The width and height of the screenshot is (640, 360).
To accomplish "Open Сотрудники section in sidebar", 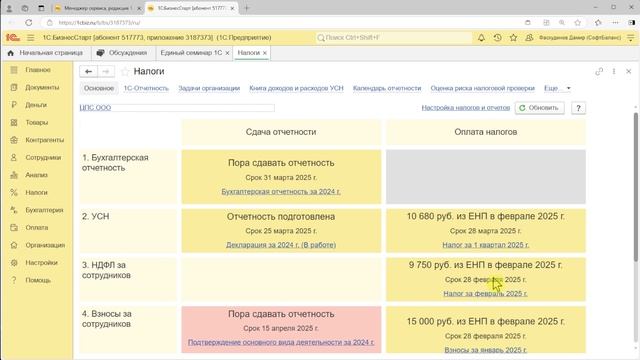I will point(43,158).
